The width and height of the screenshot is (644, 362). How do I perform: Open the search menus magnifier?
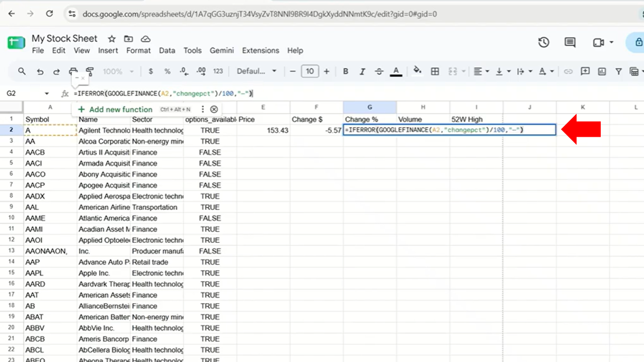[x=22, y=71]
